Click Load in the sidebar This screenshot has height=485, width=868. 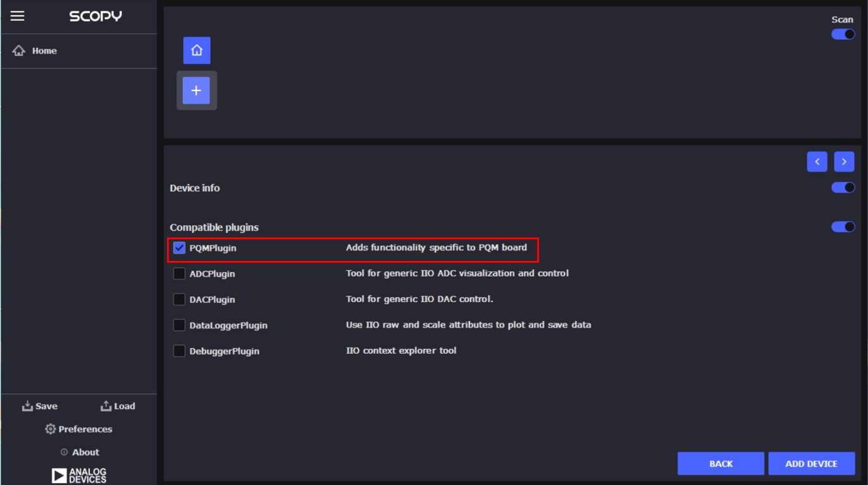(x=118, y=406)
